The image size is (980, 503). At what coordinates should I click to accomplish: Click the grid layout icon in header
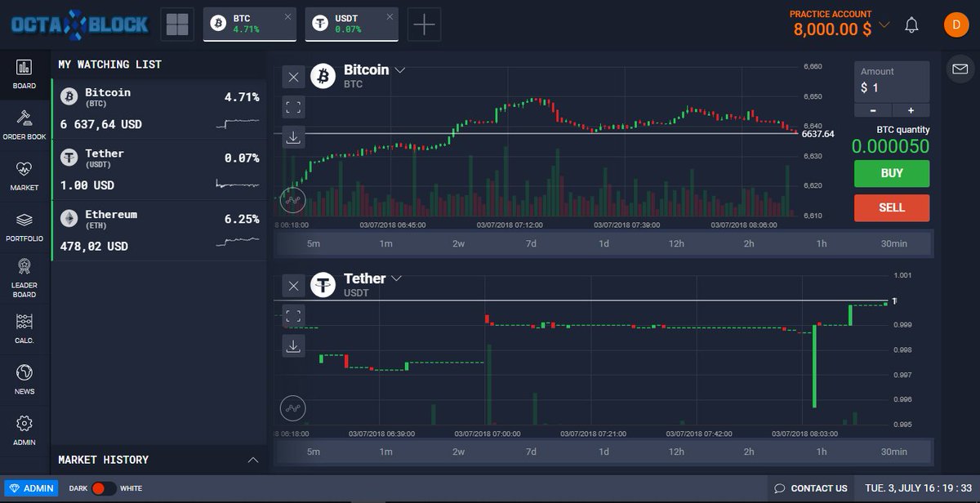tap(177, 24)
